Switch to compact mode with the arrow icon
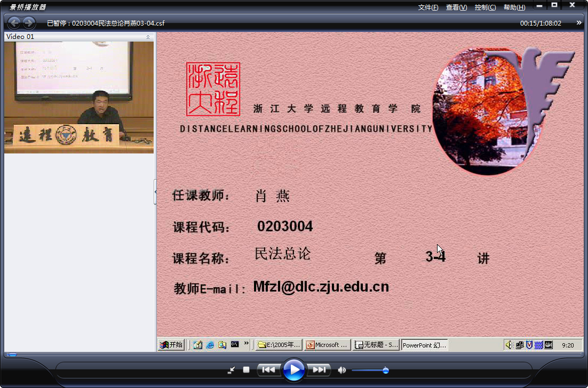588x388 pixels. (232, 370)
